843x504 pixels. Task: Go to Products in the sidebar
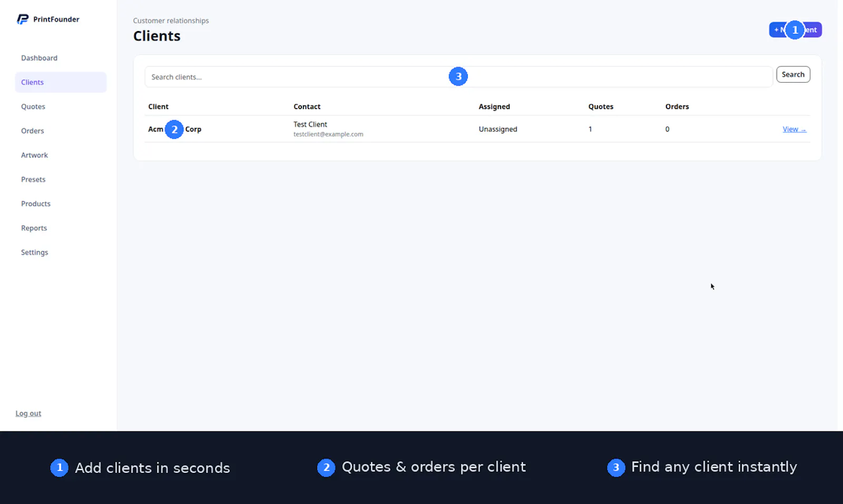(36, 204)
